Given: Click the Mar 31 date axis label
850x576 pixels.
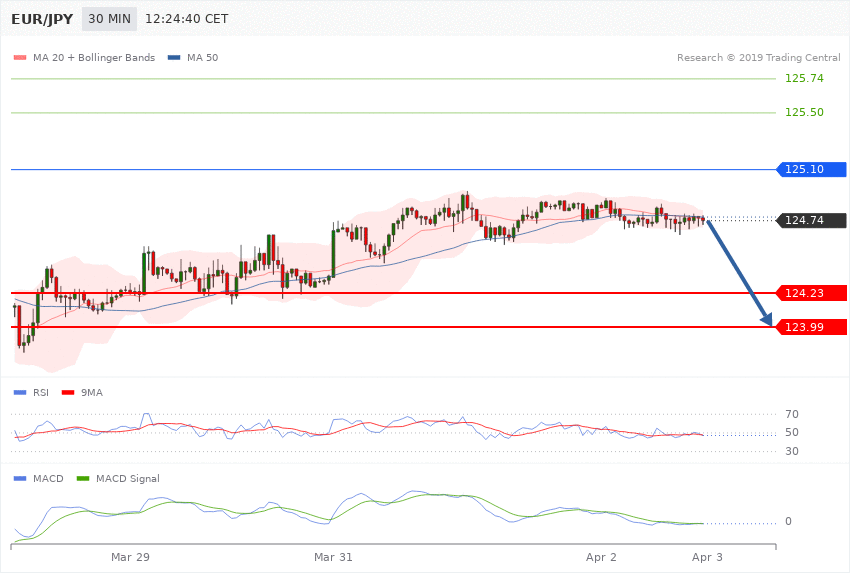Looking at the screenshot, I should coord(333,557).
